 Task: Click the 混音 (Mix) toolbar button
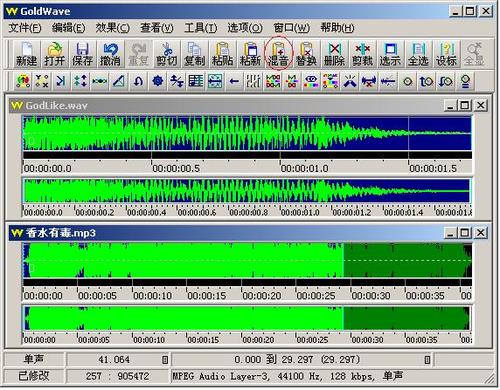click(x=278, y=54)
